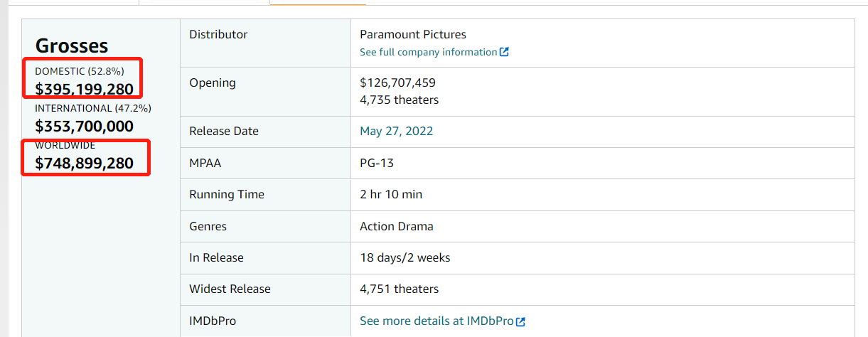The height and width of the screenshot is (337, 868).
Task: Click the external link icon next to IMDbPro
Action: click(520, 321)
